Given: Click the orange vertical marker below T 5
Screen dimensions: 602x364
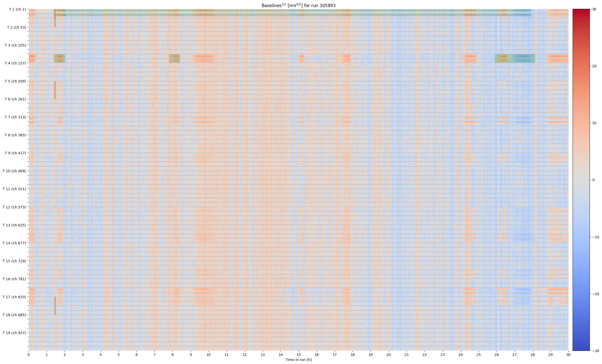Looking at the screenshot, I should (55, 90).
